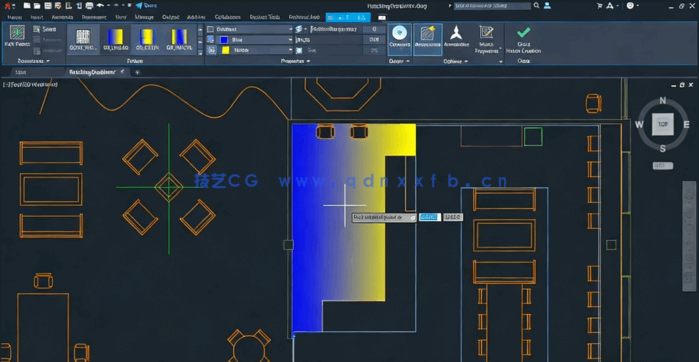
Task: Open the AutoCAD application menu logo
Action: [x=8, y=6]
